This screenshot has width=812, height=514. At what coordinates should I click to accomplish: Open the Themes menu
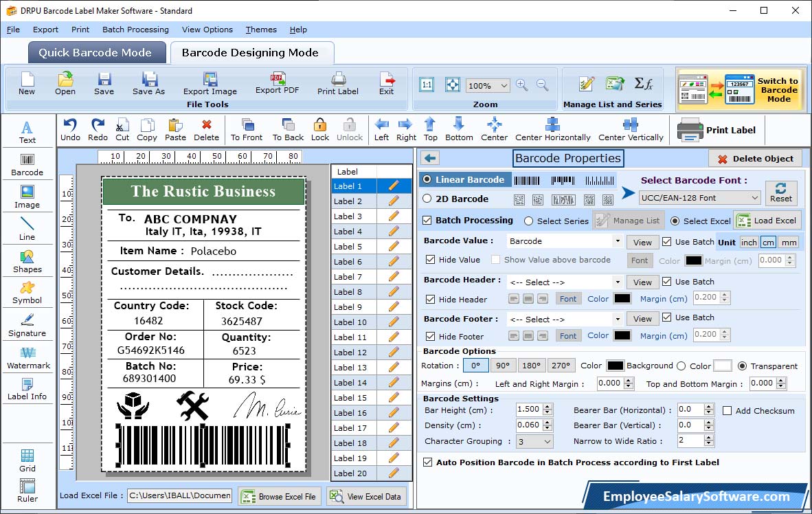(261, 30)
